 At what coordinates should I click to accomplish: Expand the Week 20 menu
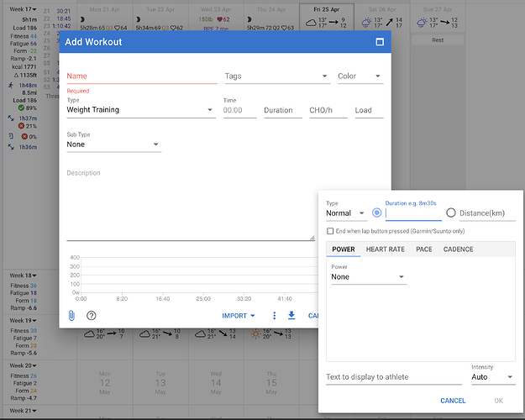(24, 365)
